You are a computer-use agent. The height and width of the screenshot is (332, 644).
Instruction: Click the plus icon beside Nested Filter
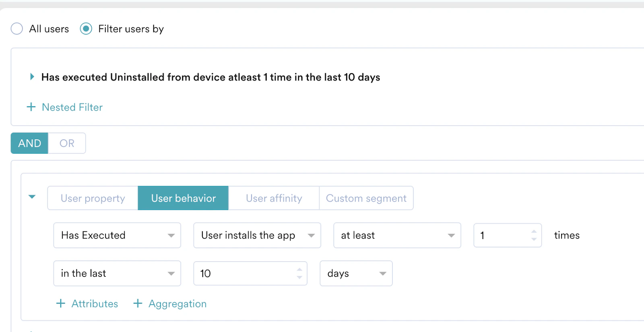pyautogui.click(x=31, y=107)
